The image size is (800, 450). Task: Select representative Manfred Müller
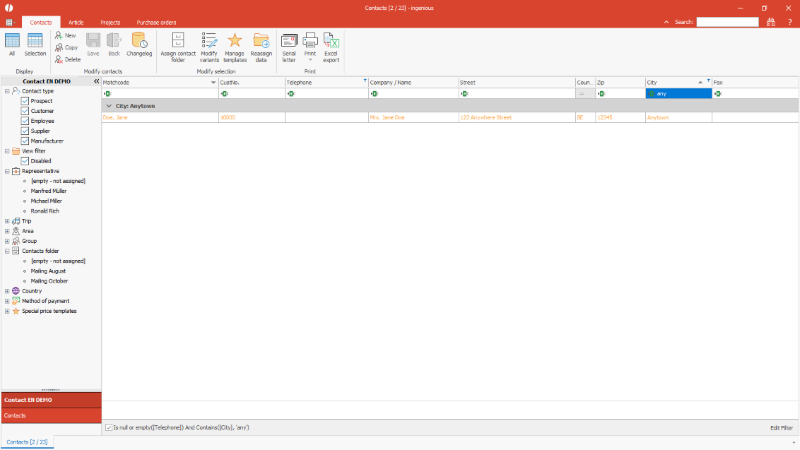48,191
